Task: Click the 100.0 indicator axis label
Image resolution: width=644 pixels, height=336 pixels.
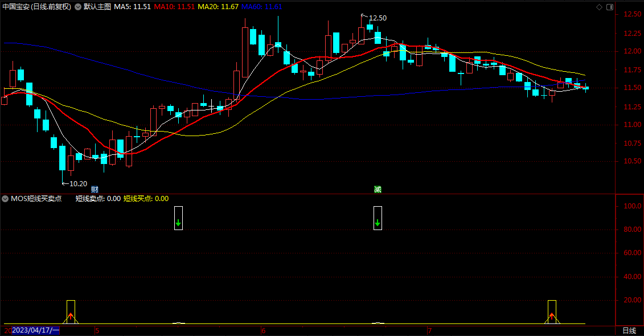Action: click(x=633, y=206)
